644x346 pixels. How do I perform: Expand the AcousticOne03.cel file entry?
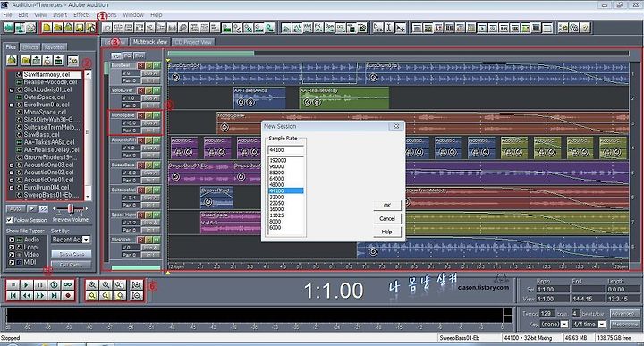12,165
